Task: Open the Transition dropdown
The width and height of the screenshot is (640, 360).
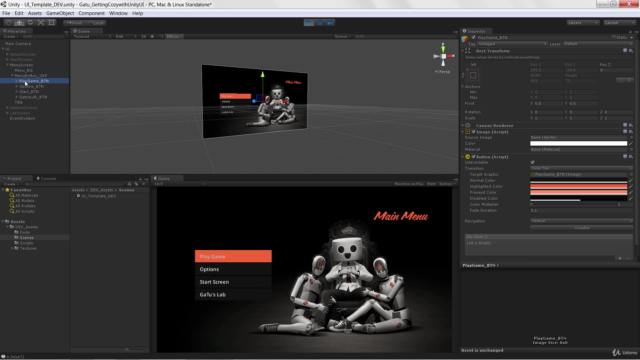Action: 581,168
